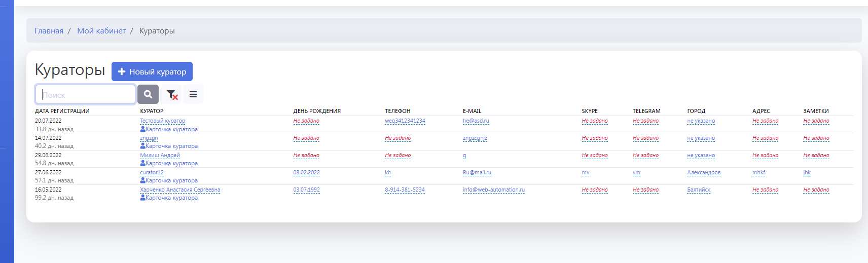This screenshot has width=868, height=263.
Task: Edit birthday 08.02.2022 of curator12
Action: pos(306,172)
